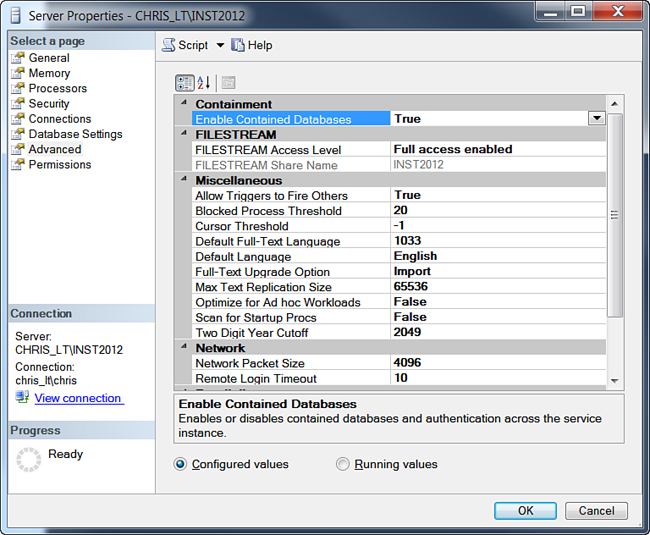The image size is (650, 535).
Task: Click the Alphabetical sort icon
Action: tap(204, 83)
